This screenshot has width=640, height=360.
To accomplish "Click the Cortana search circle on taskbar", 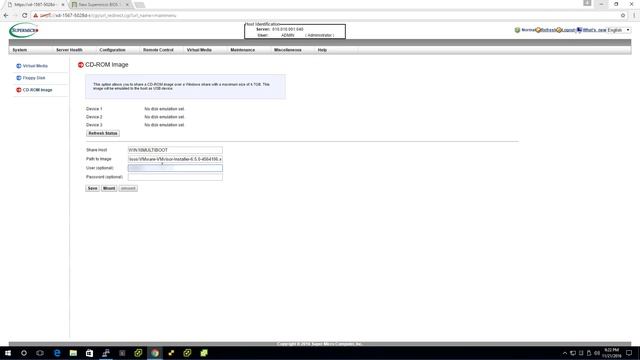I will pos(24,353).
